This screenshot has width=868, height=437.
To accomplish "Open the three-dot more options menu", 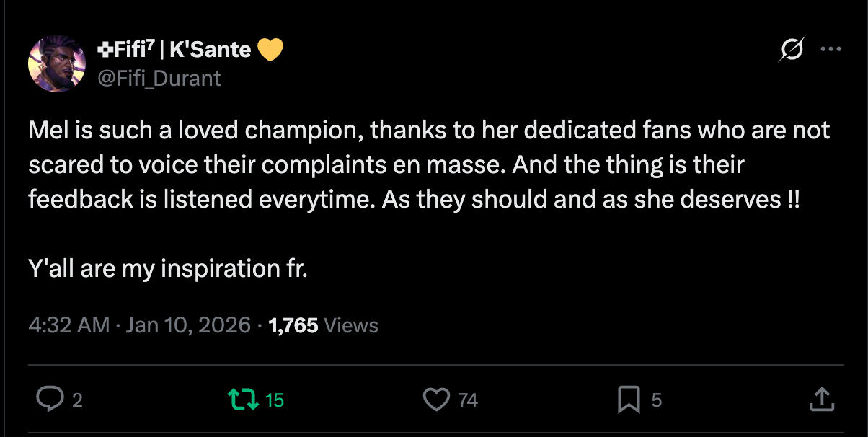I will (831, 50).
